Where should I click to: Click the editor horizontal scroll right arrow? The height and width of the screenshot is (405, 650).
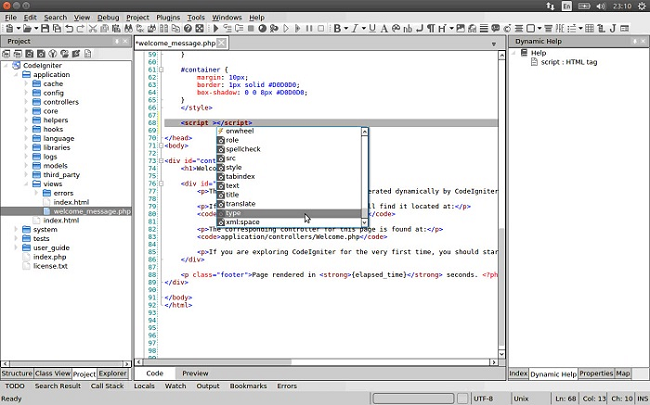point(493,362)
